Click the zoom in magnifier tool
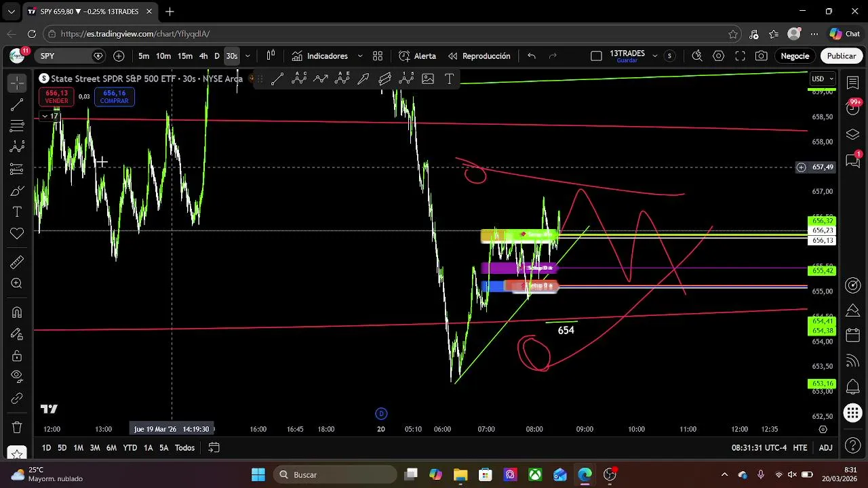Viewport: 868px width, 488px height. point(17,284)
